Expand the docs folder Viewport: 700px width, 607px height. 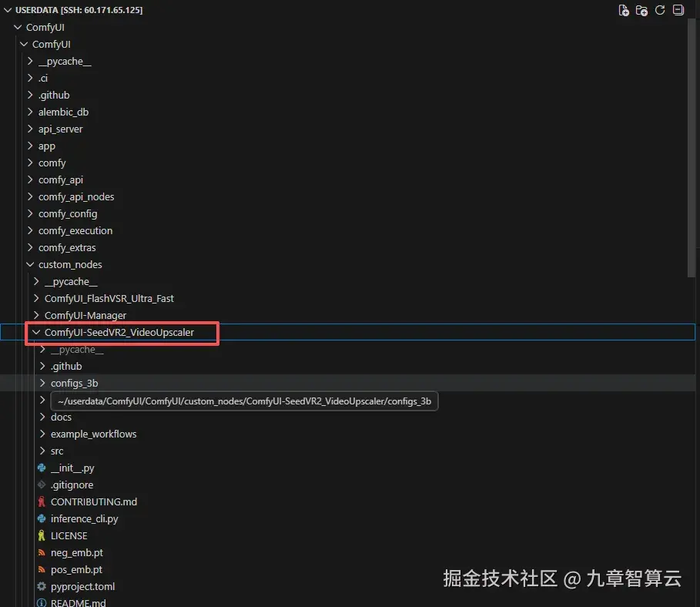coord(42,417)
